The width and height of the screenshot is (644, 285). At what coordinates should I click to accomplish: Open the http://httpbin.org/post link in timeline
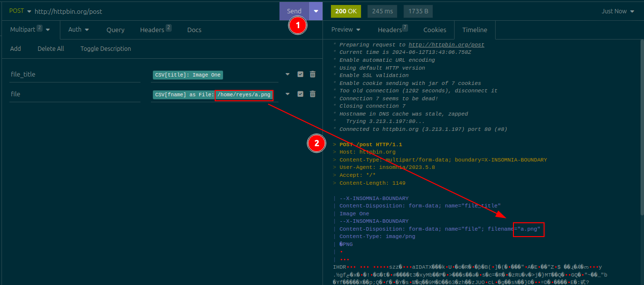(447, 44)
